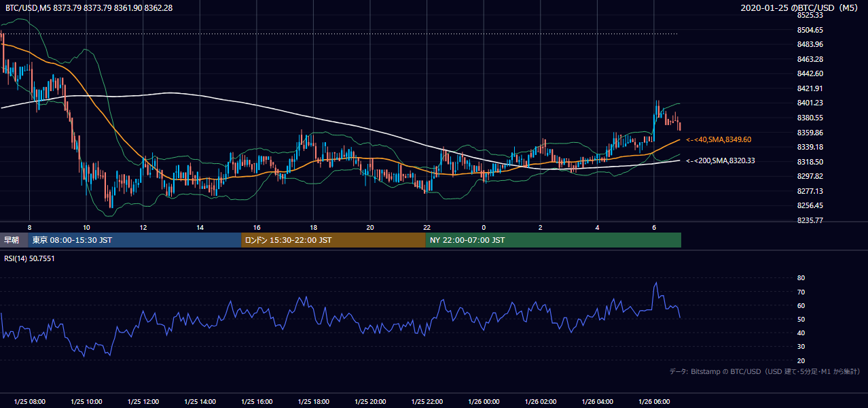Click price axis value 8525.33
This screenshot has width=868, height=408.
tap(810, 15)
